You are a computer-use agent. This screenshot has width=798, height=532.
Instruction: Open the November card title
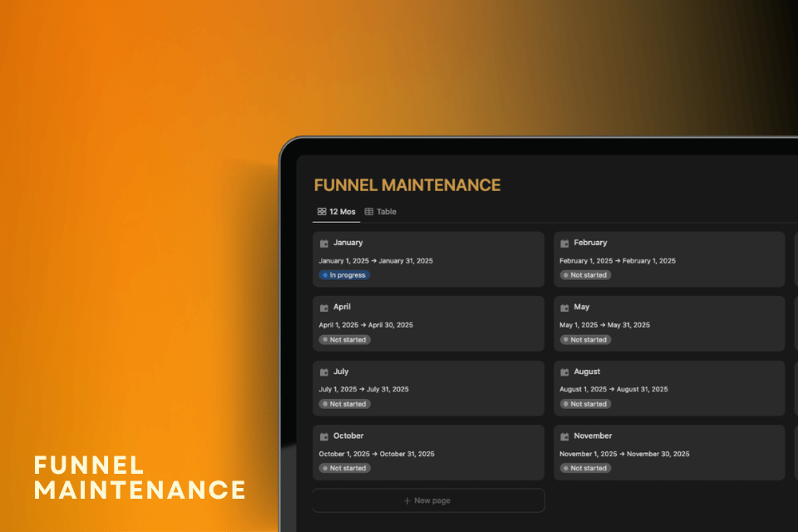tap(593, 436)
